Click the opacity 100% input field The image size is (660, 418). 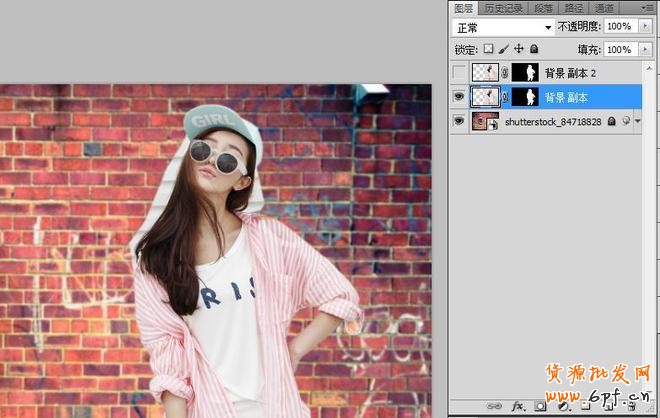pos(618,27)
